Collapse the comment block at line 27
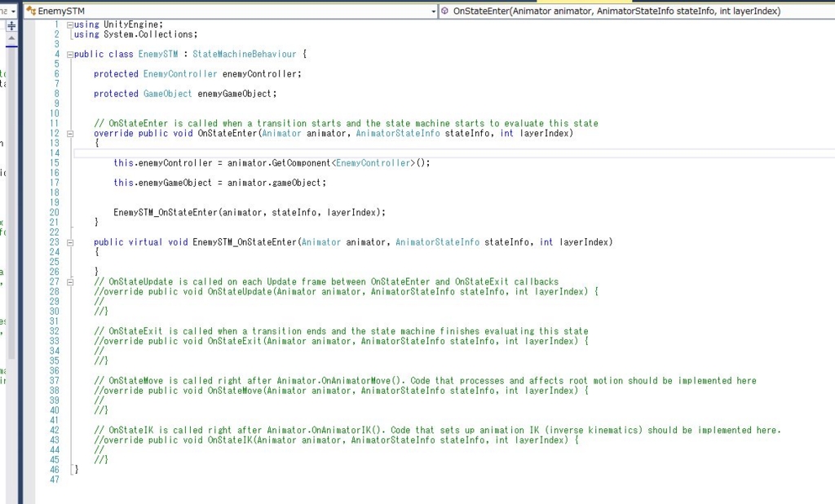 (70, 282)
